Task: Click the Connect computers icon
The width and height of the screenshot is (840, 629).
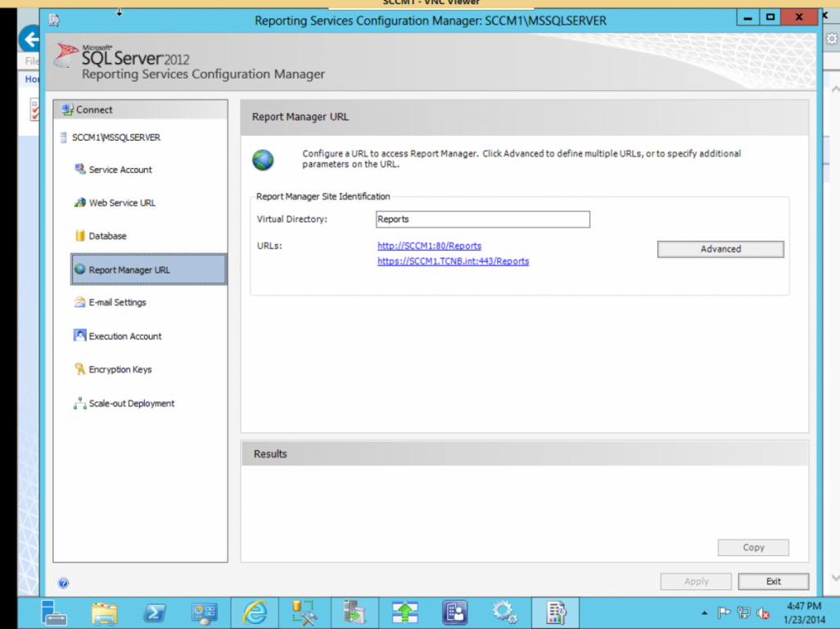Action: pos(67,110)
